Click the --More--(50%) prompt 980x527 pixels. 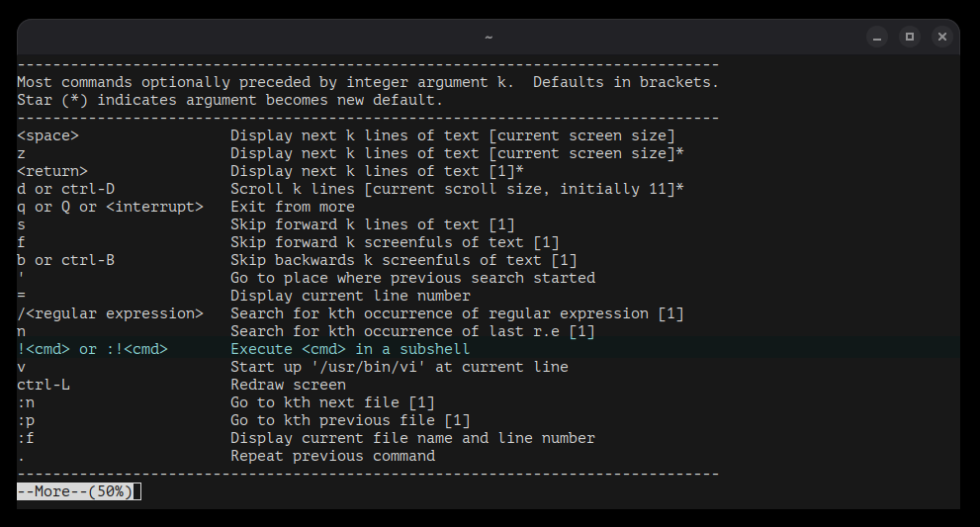pos(75,491)
